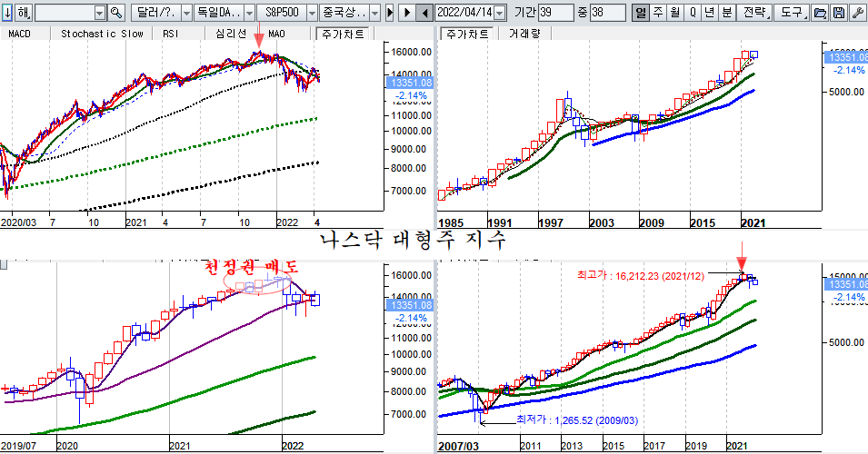Toggle the 일 daily period button
Image resolution: width=868 pixels, height=454 pixels.
(640, 14)
